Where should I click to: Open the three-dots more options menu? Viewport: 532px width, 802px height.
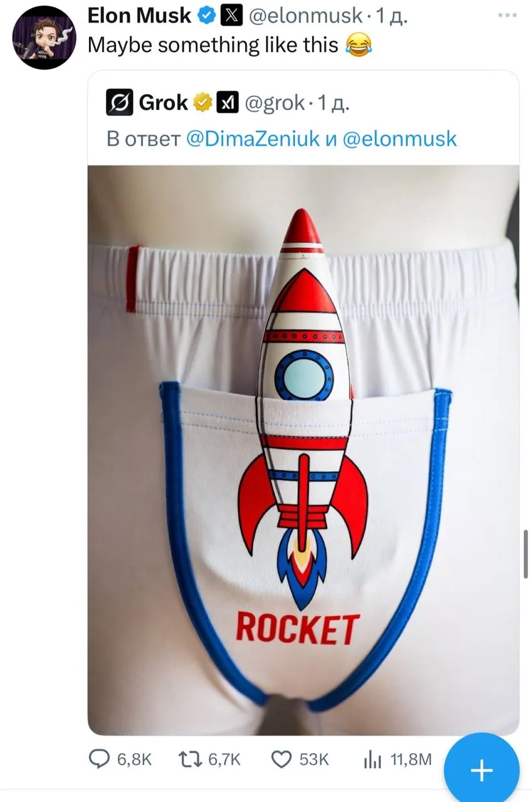coord(507,14)
